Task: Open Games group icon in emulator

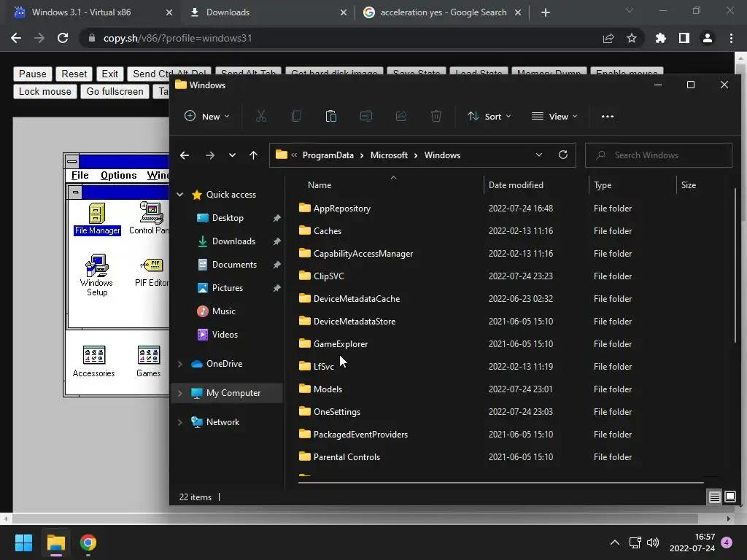Action: [x=149, y=362]
